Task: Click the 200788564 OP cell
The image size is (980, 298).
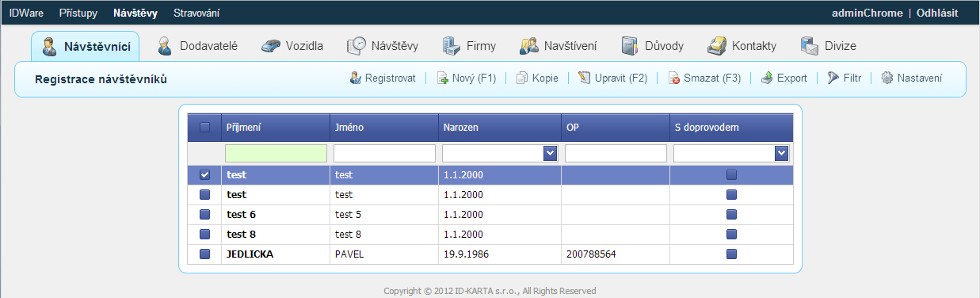Action: pos(616,254)
